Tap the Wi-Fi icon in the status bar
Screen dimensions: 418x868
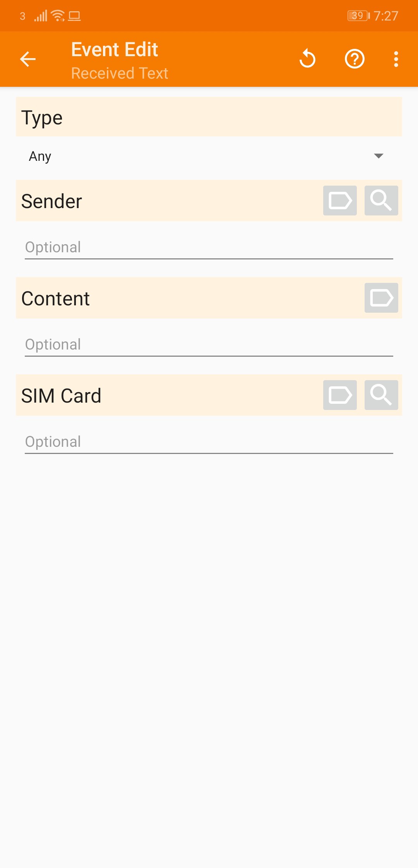(58, 16)
